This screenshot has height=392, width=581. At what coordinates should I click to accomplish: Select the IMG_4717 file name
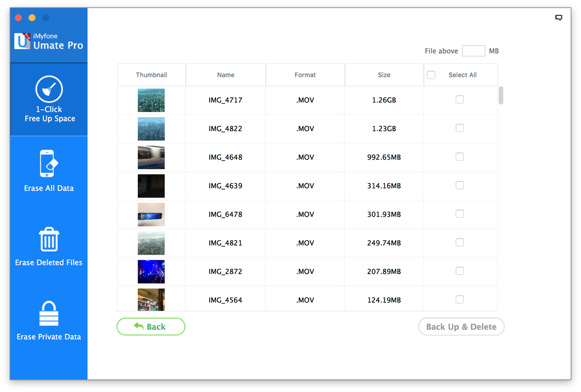226,100
